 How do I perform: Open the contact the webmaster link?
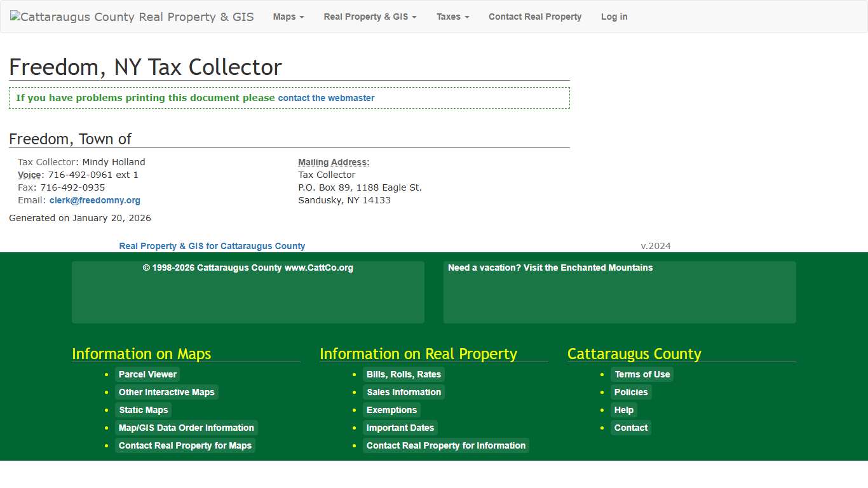[326, 98]
